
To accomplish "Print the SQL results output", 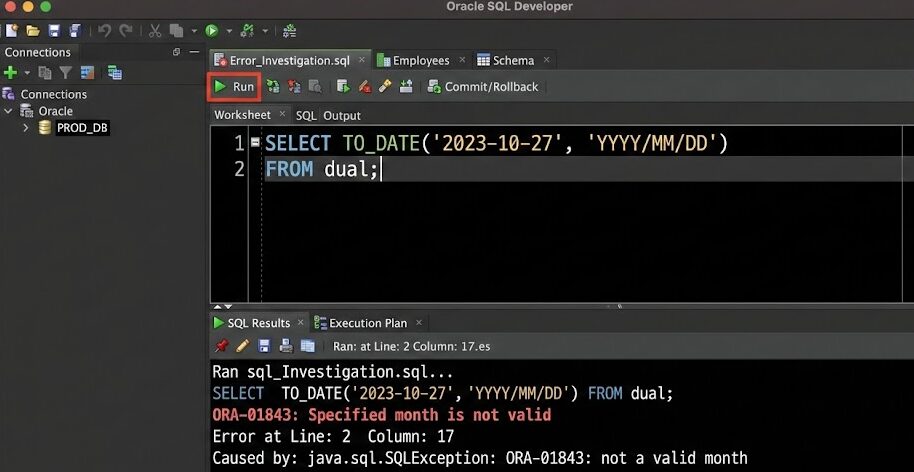I will coord(286,346).
